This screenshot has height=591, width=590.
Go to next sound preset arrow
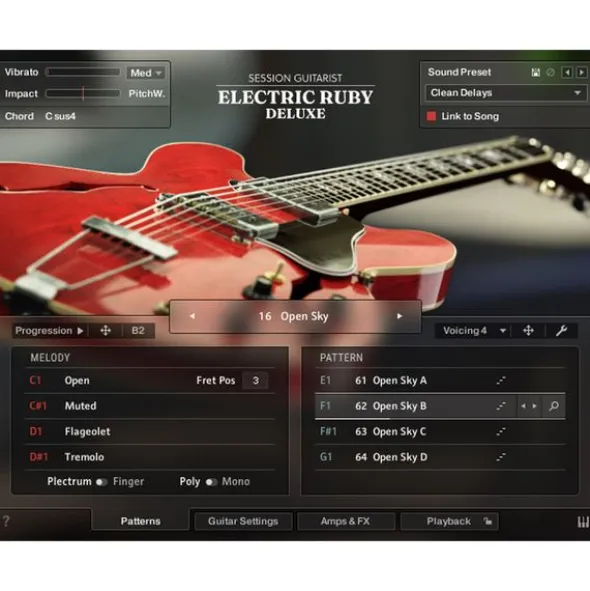tap(582, 72)
